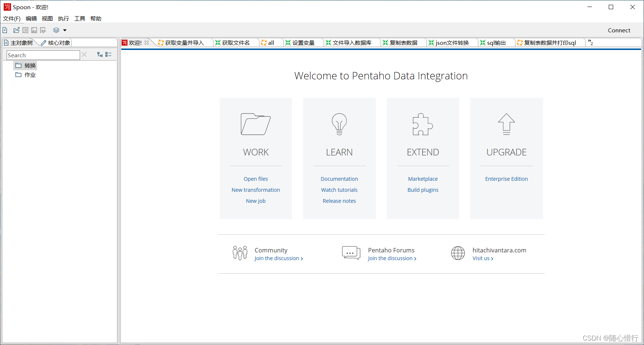Click the UPGRADE arrow icon
The image size is (644, 345).
pos(507,124)
